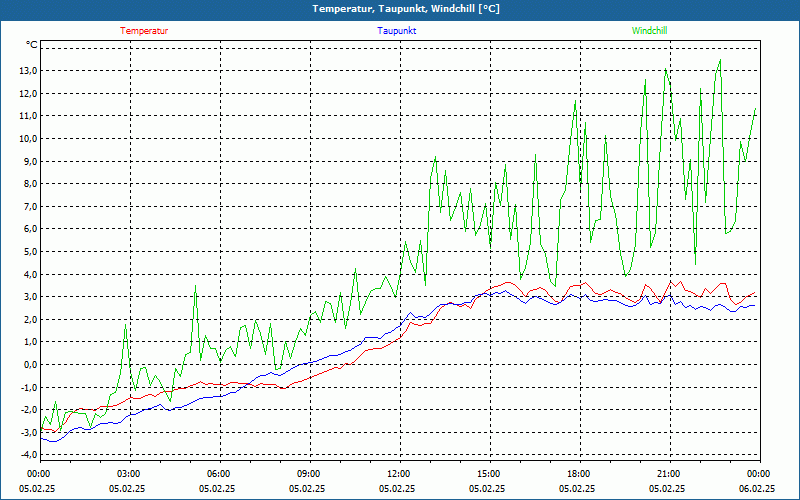Click the 21:00 time label on x-axis
Viewport: 800px width, 500px height.
click(669, 474)
